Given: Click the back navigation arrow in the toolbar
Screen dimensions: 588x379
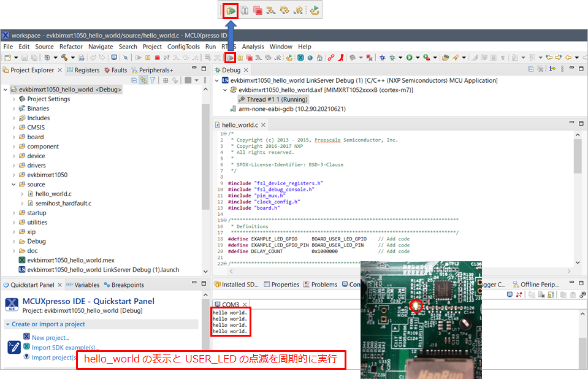Looking at the screenshot, I should point(568,58).
